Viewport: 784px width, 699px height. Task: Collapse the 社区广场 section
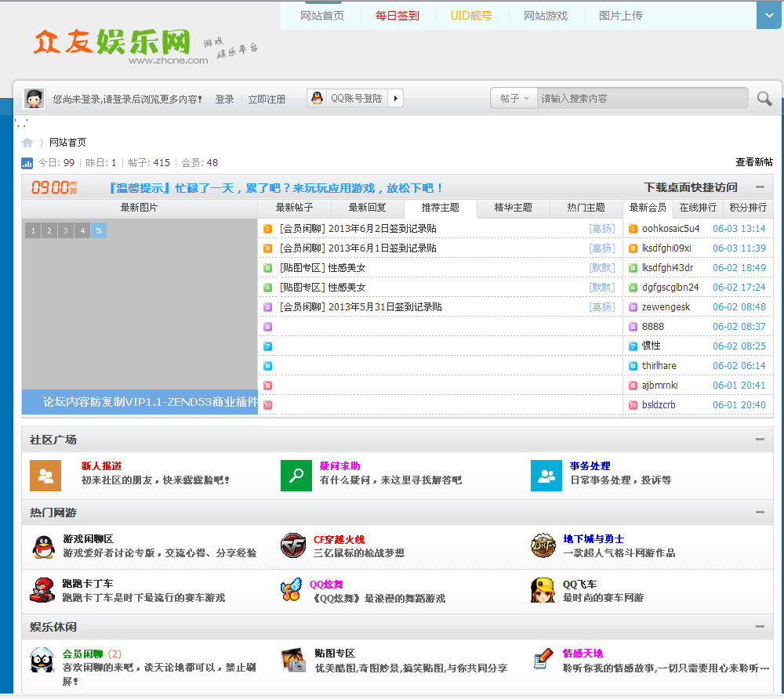tap(760, 440)
